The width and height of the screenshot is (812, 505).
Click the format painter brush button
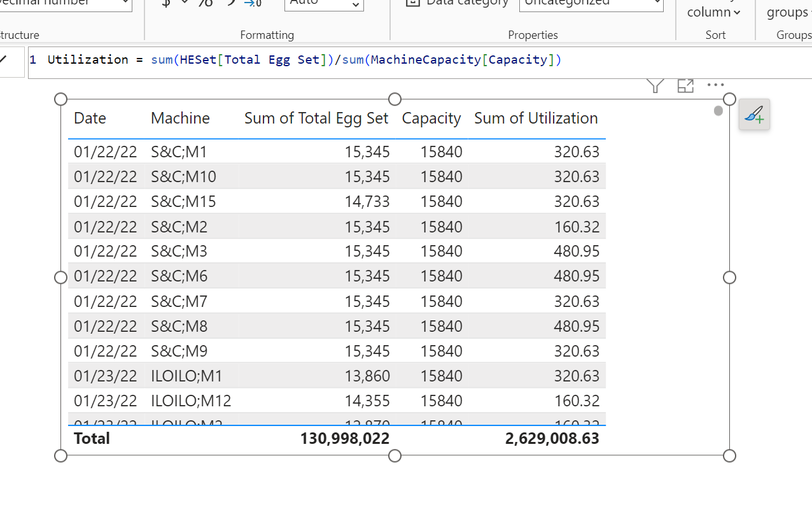754,115
